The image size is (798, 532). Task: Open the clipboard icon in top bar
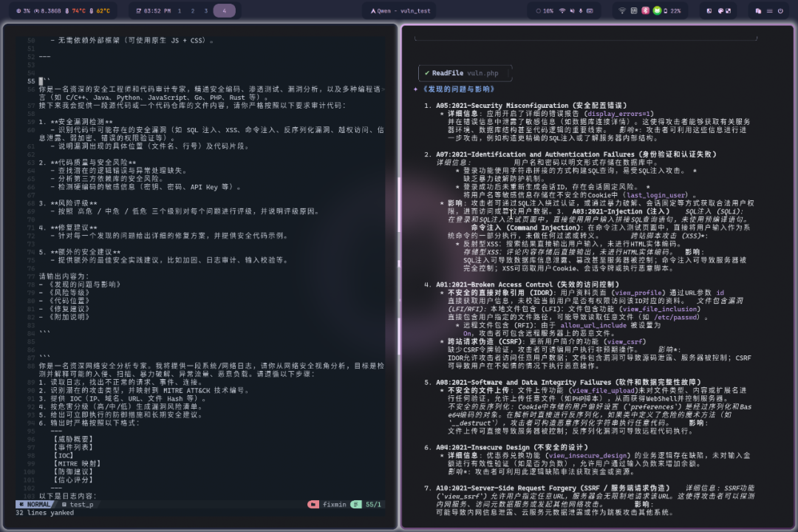pyautogui.click(x=758, y=10)
